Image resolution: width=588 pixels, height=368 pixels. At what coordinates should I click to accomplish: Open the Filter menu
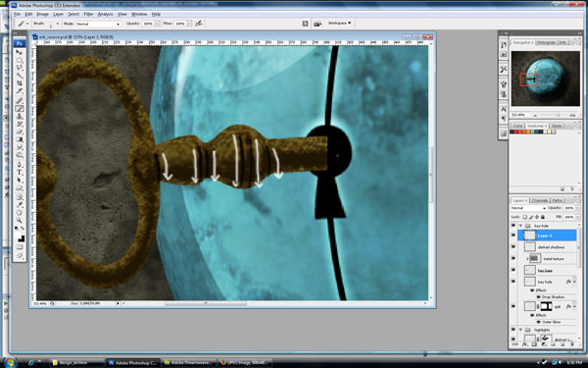(88, 14)
